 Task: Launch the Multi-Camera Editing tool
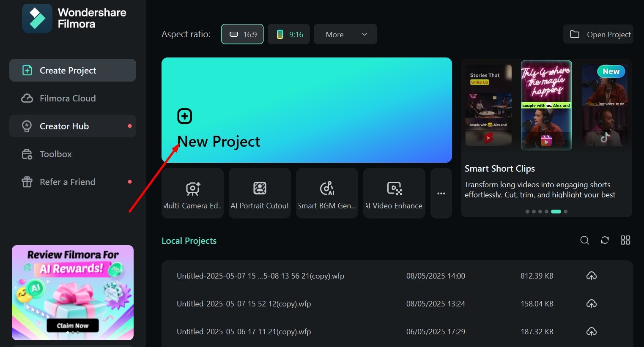pos(192,193)
